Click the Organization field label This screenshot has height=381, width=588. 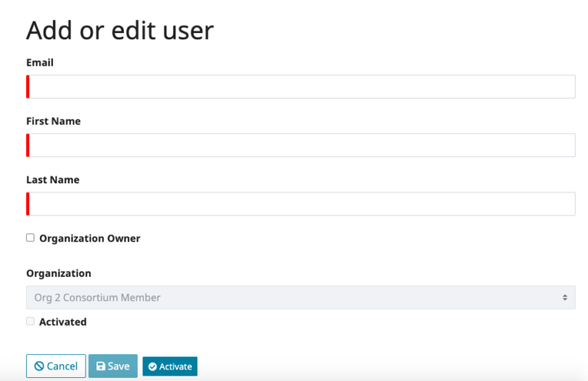pyautogui.click(x=58, y=274)
